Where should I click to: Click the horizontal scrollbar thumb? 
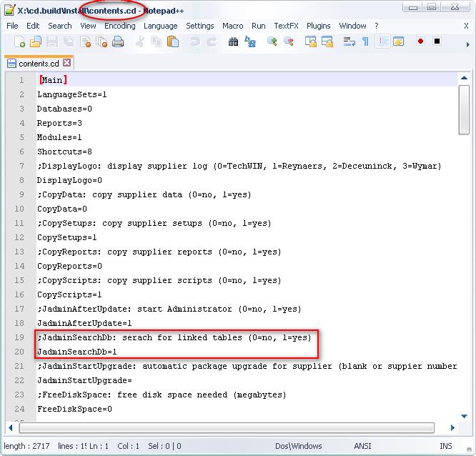(227, 427)
